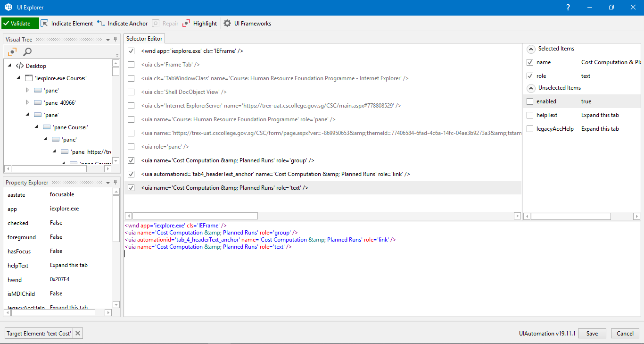644x344 pixels.
Task: Click the Save button
Action: coord(592,333)
